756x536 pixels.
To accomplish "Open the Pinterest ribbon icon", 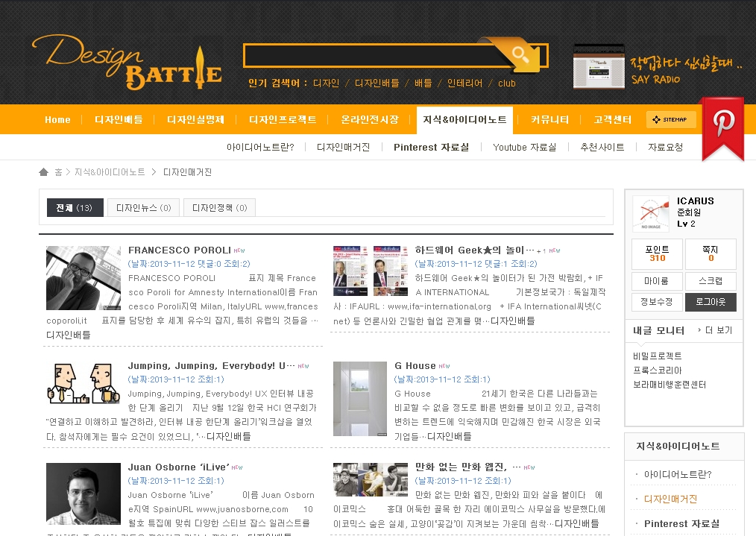I will 722,125.
